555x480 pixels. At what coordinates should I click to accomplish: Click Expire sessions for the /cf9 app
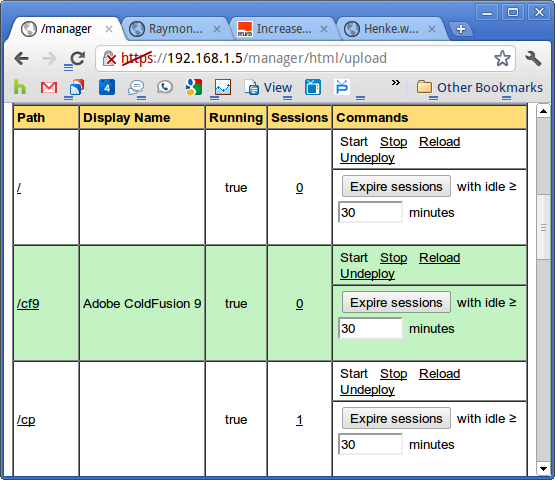[x=396, y=302]
